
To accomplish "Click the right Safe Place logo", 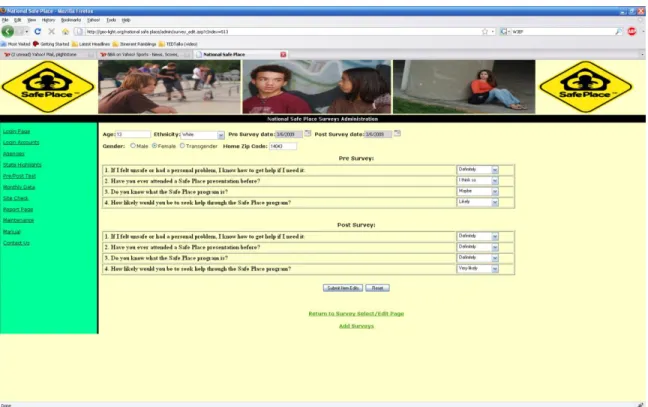I will pyautogui.click(x=586, y=87).
